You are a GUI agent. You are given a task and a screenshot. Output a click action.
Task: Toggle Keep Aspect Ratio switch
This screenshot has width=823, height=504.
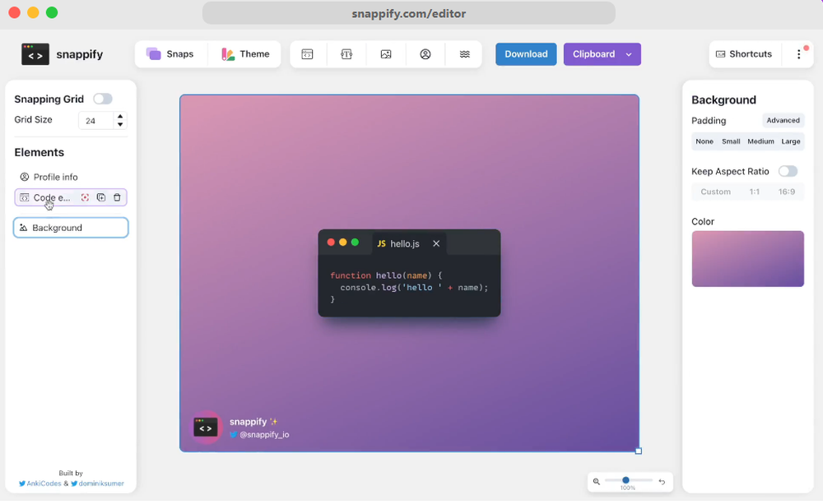(788, 171)
